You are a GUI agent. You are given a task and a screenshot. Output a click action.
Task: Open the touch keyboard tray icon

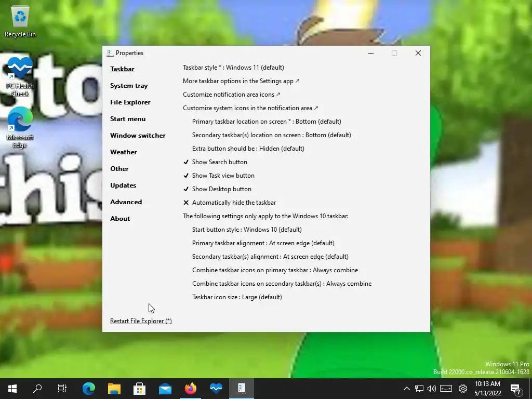click(x=446, y=389)
